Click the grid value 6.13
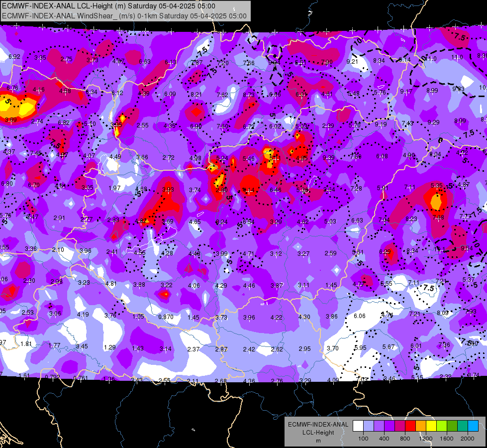Image resolution: width=487 pixels, height=448 pixels. [x=171, y=62]
